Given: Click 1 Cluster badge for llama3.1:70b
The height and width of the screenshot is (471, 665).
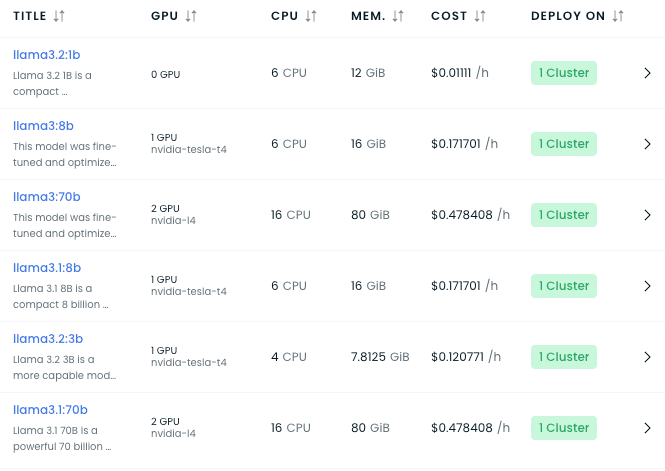Looking at the screenshot, I should 564,428.
